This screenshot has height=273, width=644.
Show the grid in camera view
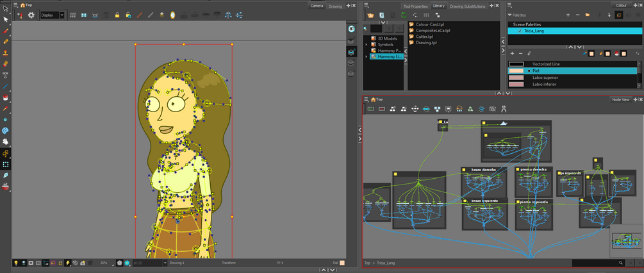[x=72, y=15]
